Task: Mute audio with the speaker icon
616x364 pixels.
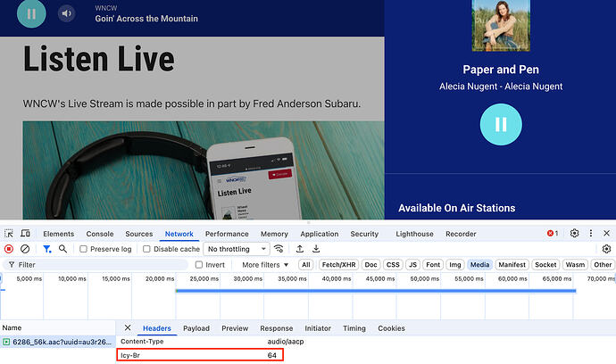Action: [x=66, y=13]
